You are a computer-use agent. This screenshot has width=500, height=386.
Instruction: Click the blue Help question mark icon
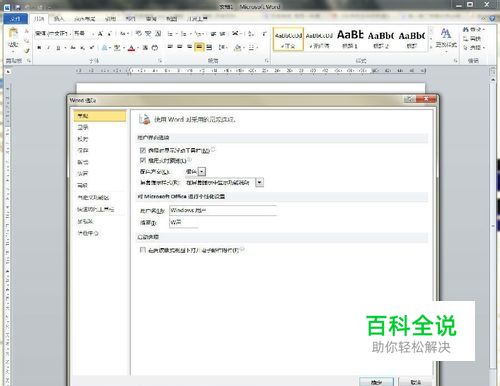tap(492, 18)
